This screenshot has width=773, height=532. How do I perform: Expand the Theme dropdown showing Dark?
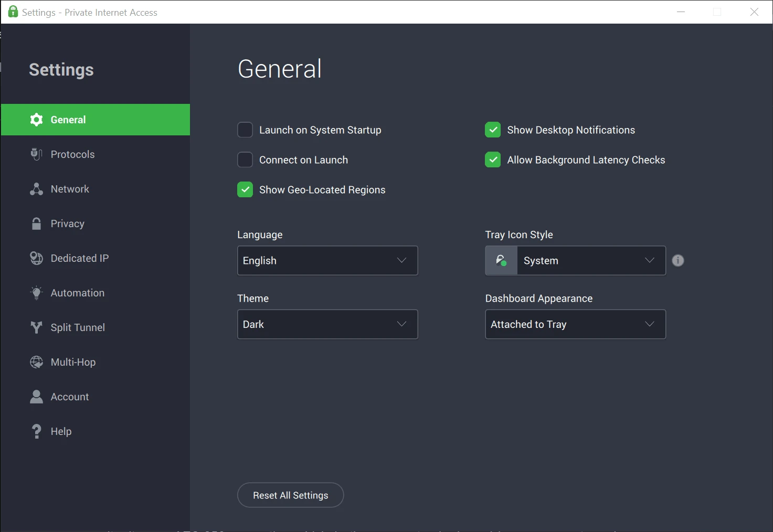(x=327, y=324)
